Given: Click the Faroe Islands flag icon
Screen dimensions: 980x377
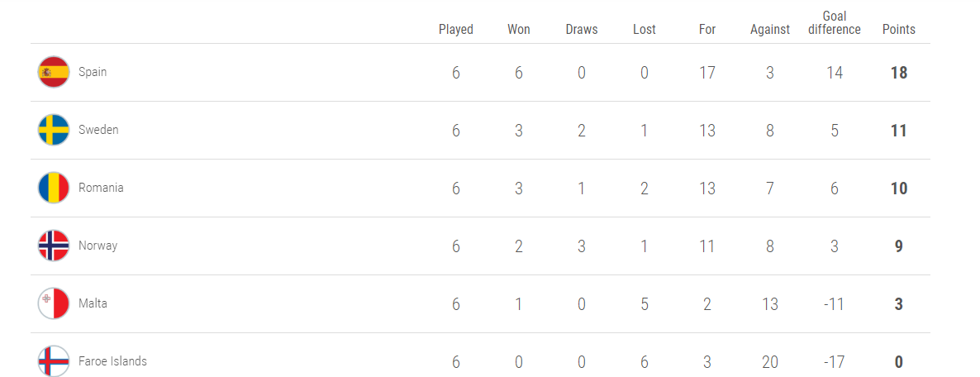Looking at the screenshot, I should coord(54,360).
